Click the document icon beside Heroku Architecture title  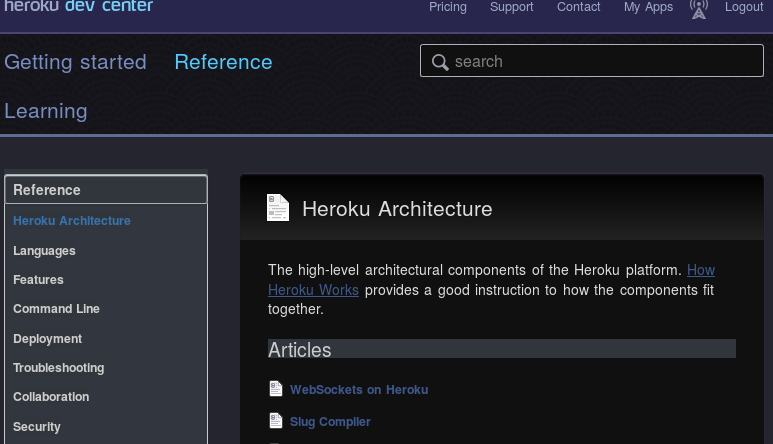point(278,207)
